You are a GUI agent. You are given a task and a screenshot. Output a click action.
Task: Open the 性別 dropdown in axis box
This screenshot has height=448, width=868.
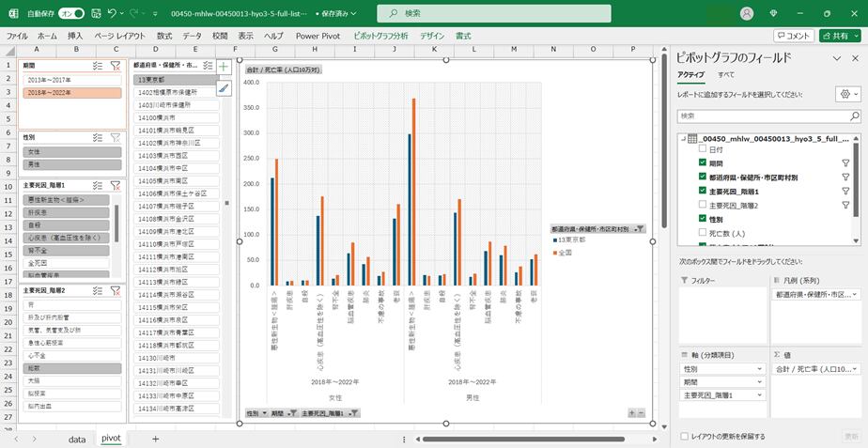click(758, 369)
